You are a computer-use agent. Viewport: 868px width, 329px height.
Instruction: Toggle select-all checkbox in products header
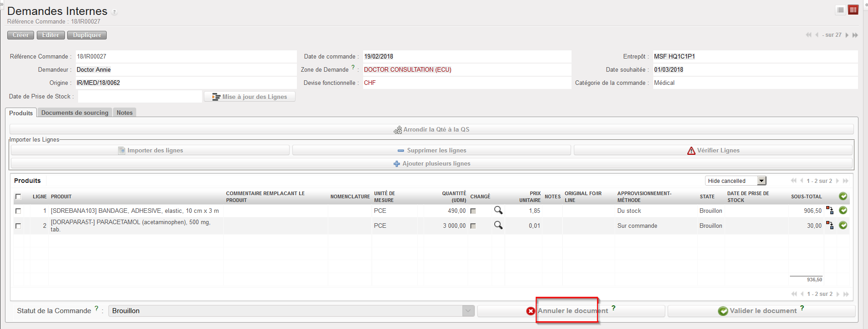click(x=18, y=196)
